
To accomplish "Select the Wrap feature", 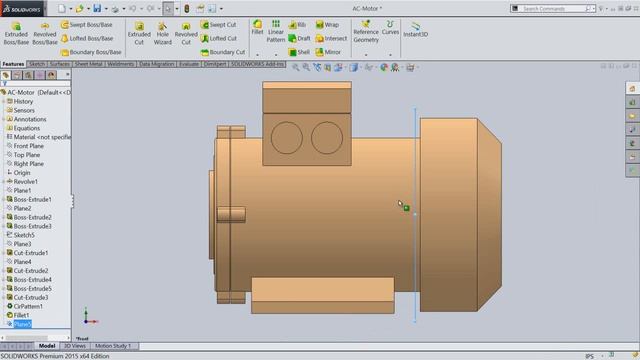I will pos(327,25).
